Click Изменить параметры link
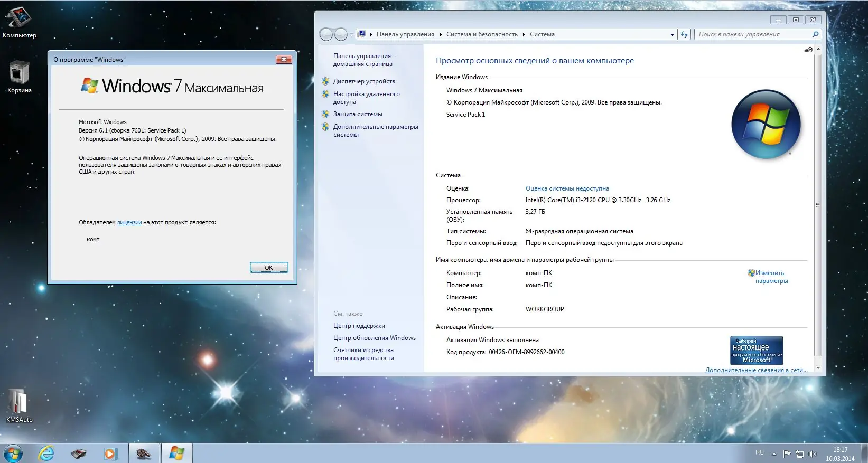The width and height of the screenshot is (868, 463). pyautogui.click(x=771, y=277)
